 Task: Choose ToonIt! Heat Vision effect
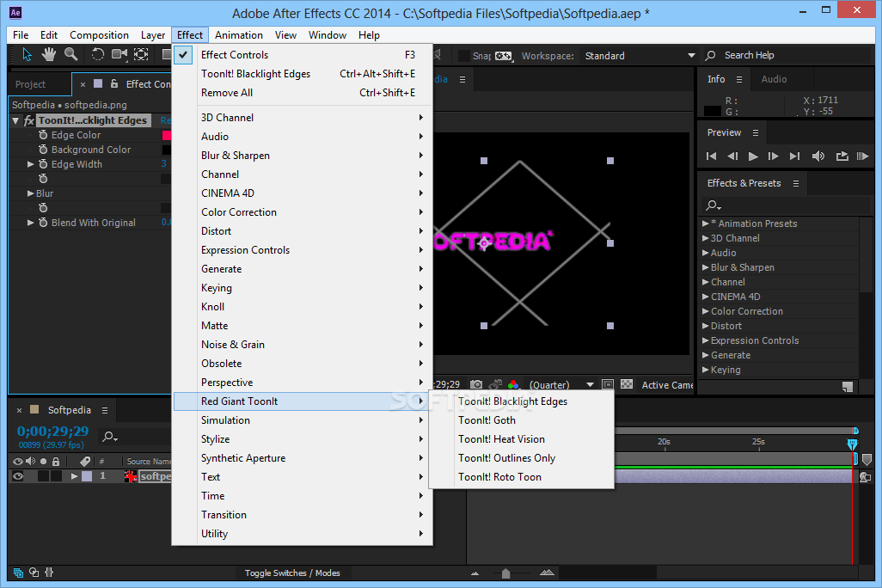(522, 439)
